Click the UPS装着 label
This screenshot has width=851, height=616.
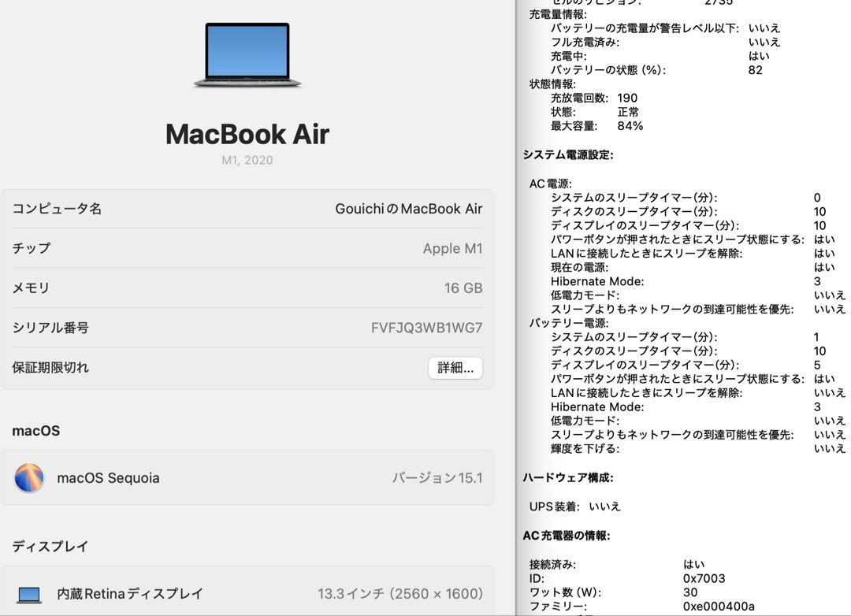[554, 507]
